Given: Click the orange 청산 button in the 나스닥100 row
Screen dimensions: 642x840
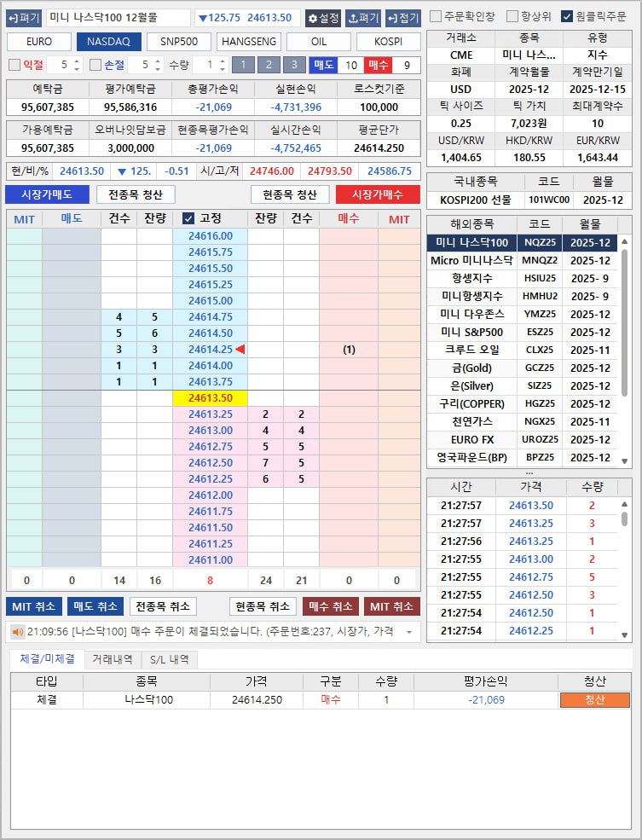Looking at the screenshot, I should (594, 699).
